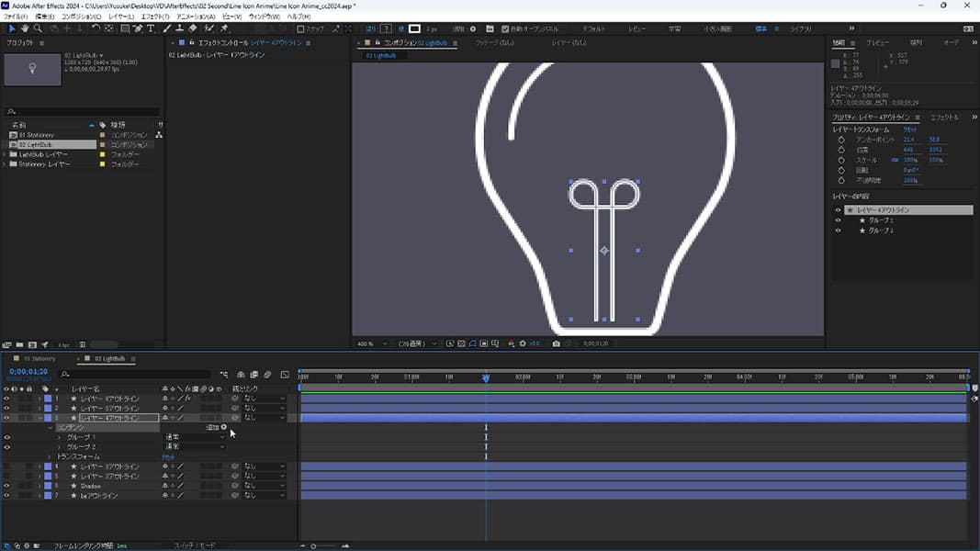Select the Hand tool in the toolbar
The image size is (980, 551).
point(25,28)
